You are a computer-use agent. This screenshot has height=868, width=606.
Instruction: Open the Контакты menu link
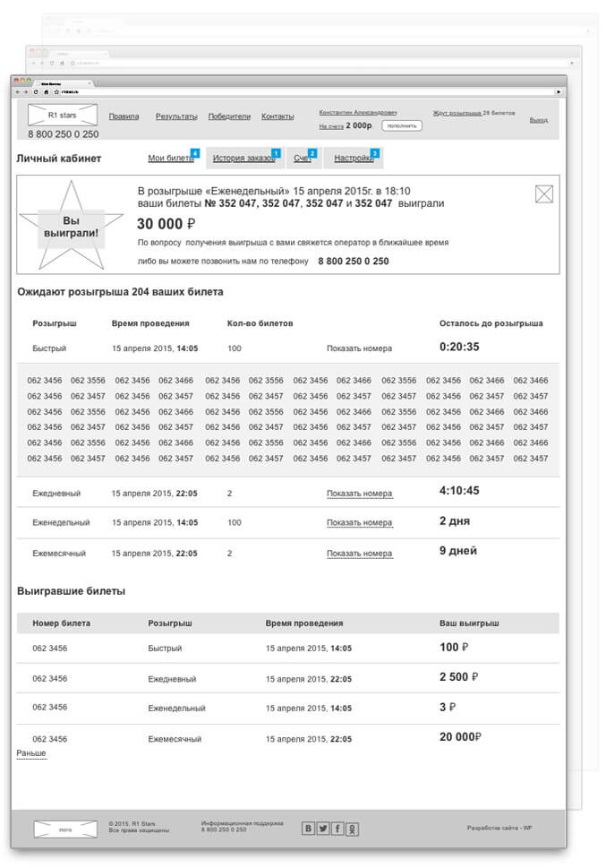click(x=277, y=116)
